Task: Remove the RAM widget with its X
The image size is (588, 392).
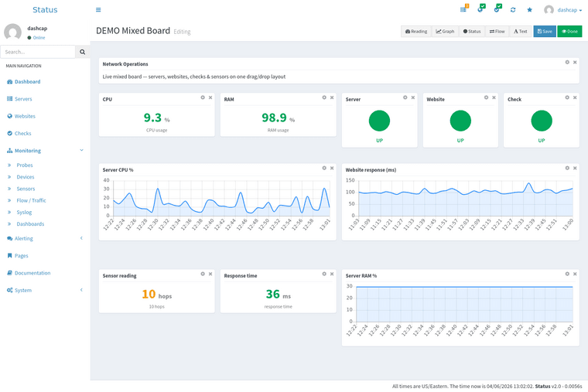Action: (x=332, y=97)
